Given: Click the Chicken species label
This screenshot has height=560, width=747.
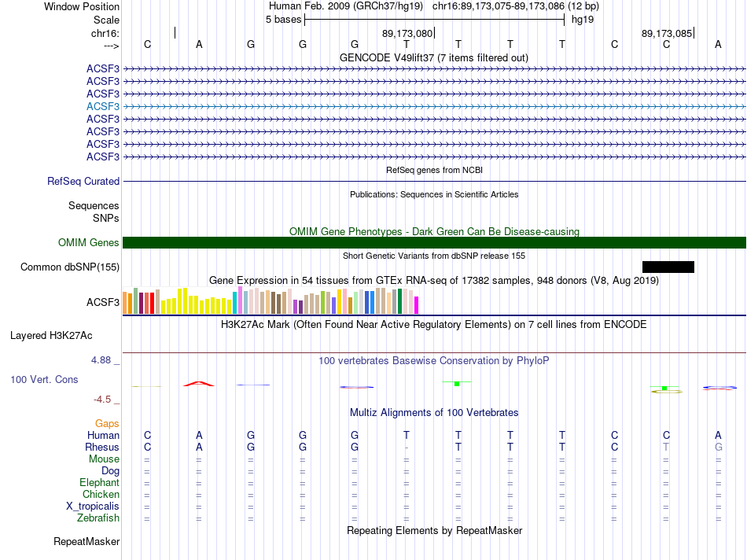Looking at the screenshot, I should point(101,494).
